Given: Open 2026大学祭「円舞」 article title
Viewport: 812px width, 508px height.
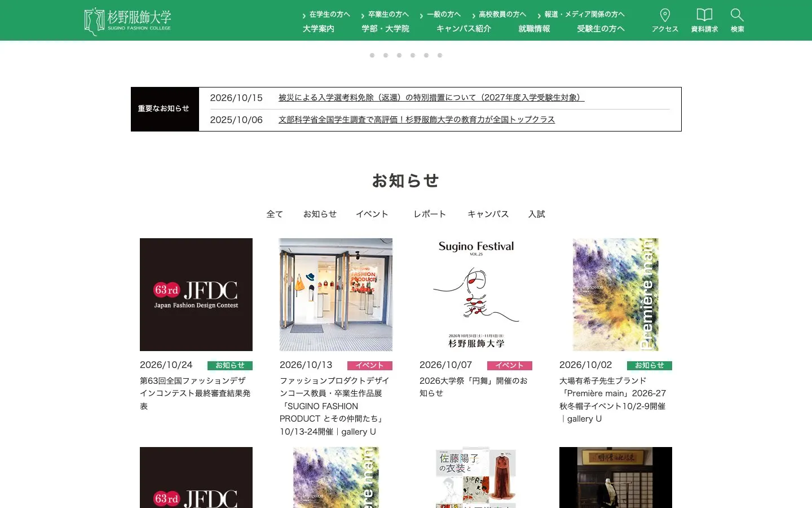Looking at the screenshot, I should coord(474,387).
